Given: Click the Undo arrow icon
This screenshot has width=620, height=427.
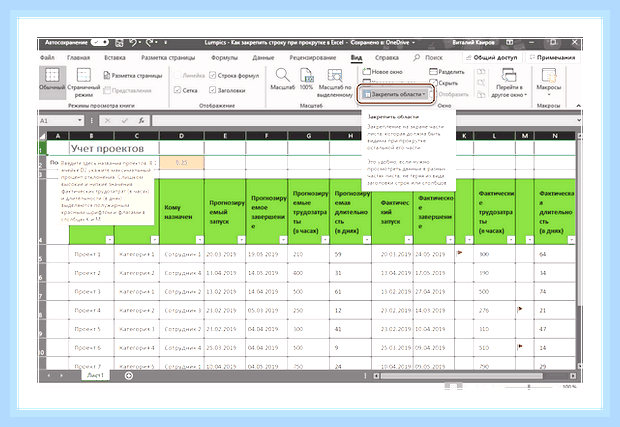Looking at the screenshot, I should 133,42.
